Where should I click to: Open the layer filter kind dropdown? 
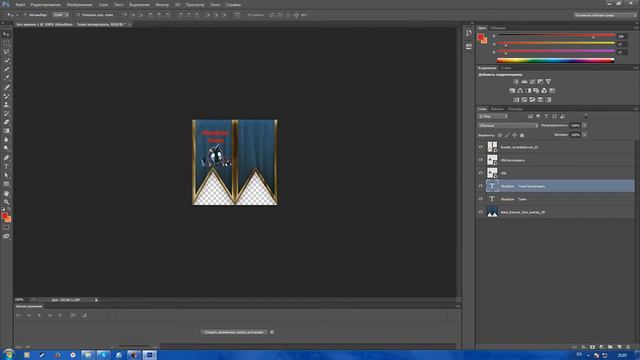pyautogui.click(x=493, y=116)
